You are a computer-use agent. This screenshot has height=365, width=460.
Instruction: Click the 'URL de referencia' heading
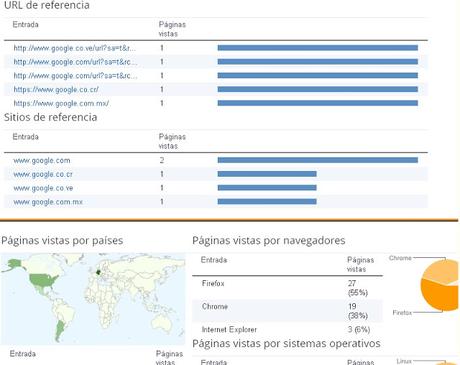47,5
